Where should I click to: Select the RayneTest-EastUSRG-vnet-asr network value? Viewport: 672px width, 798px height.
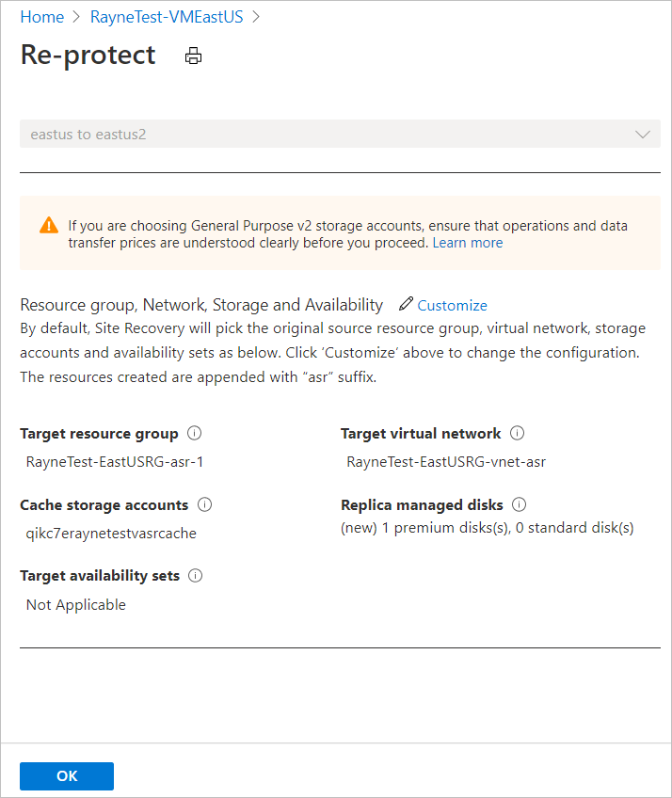(x=446, y=462)
